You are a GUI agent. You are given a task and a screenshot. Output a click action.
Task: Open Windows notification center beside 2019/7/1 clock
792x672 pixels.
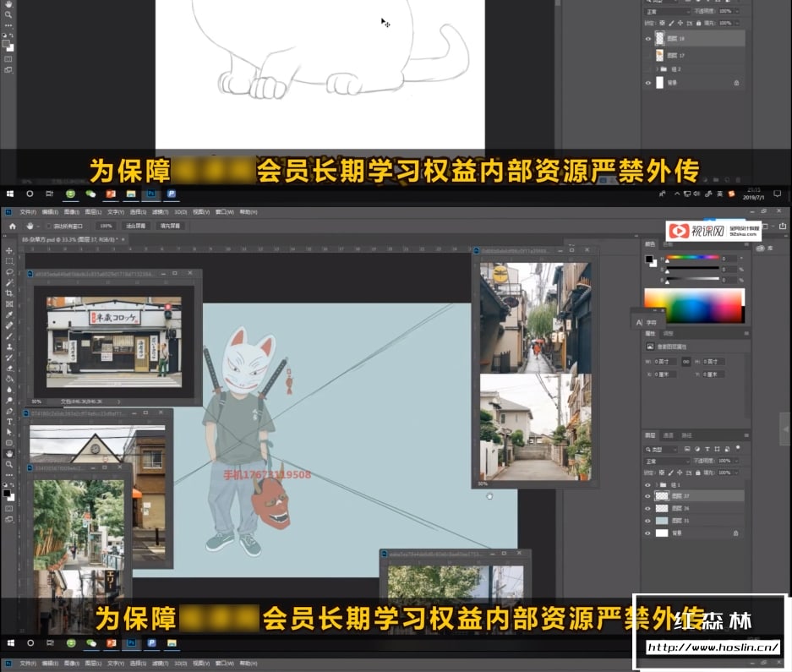tap(778, 194)
